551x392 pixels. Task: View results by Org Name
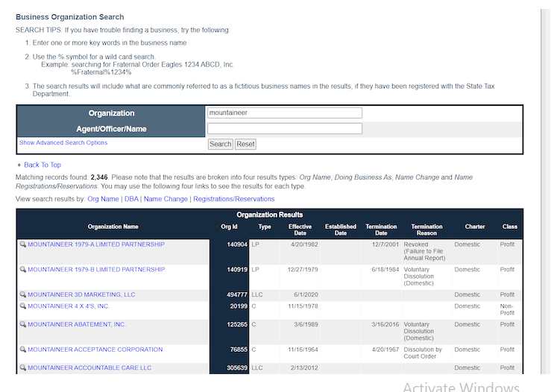(103, 199)
